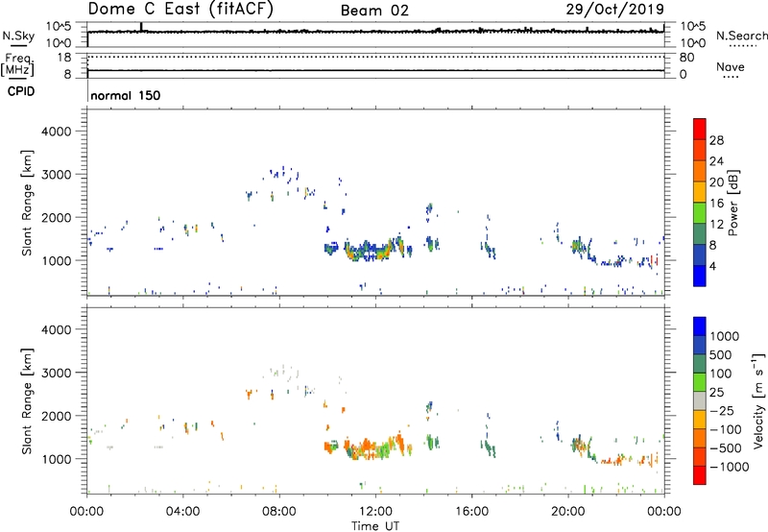The height and width of the screenshot is (532, 768).
Task: Click the "2000" range tick on the velocity panel
Action: pos(57,416)
